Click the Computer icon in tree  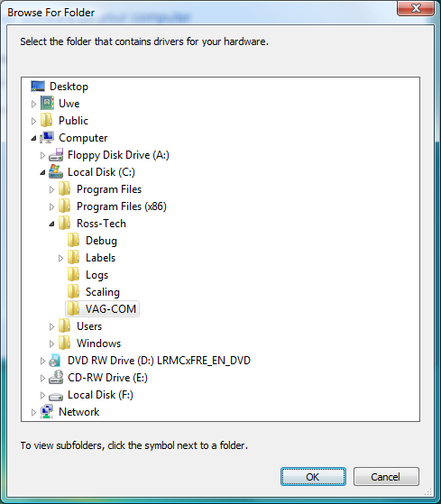[x=47, y=138]
